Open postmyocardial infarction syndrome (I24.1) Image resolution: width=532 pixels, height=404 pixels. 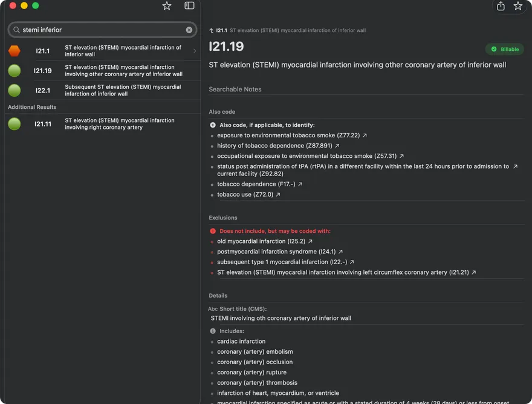coord(276,252)
